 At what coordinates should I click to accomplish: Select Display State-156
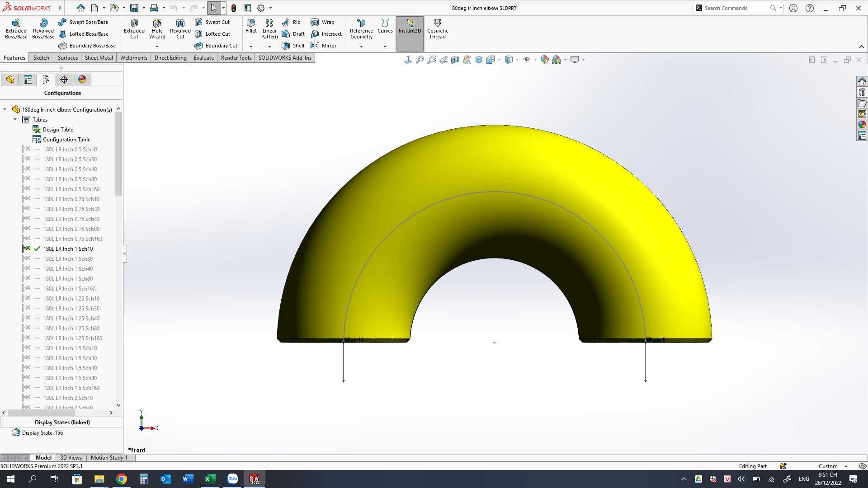pyautogui.click(x=42, y=433)
